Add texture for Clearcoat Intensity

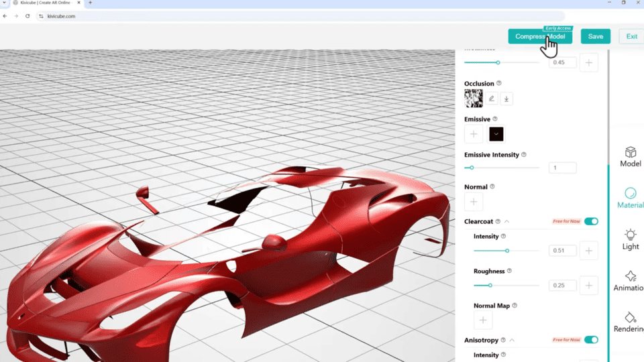588,250
